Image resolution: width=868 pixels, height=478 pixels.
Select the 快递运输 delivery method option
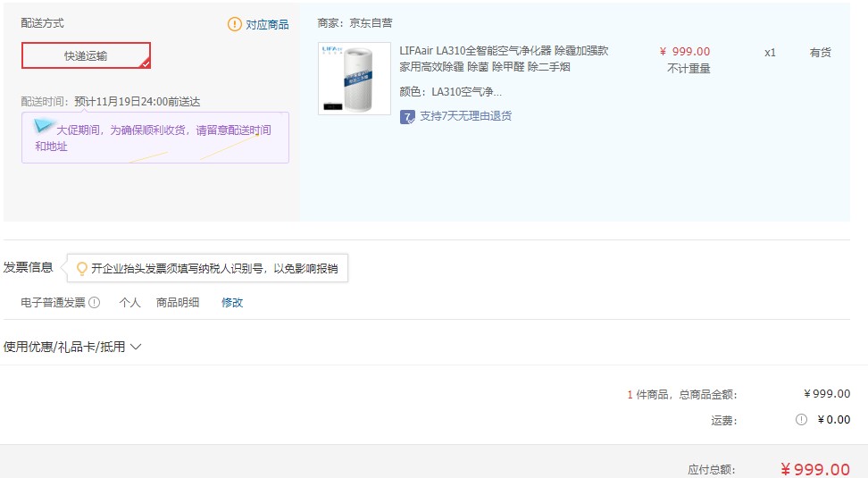(86, 55)
